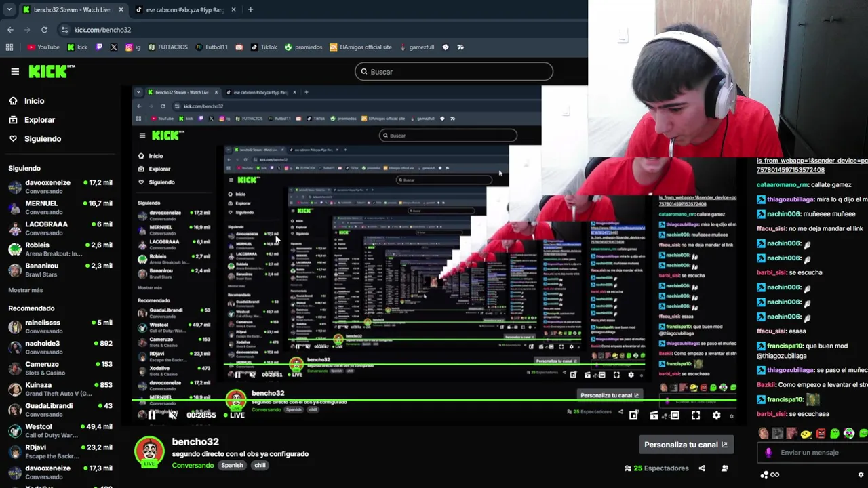Click the Buscar search field
868x488 pixels.
tap(454, 72)
